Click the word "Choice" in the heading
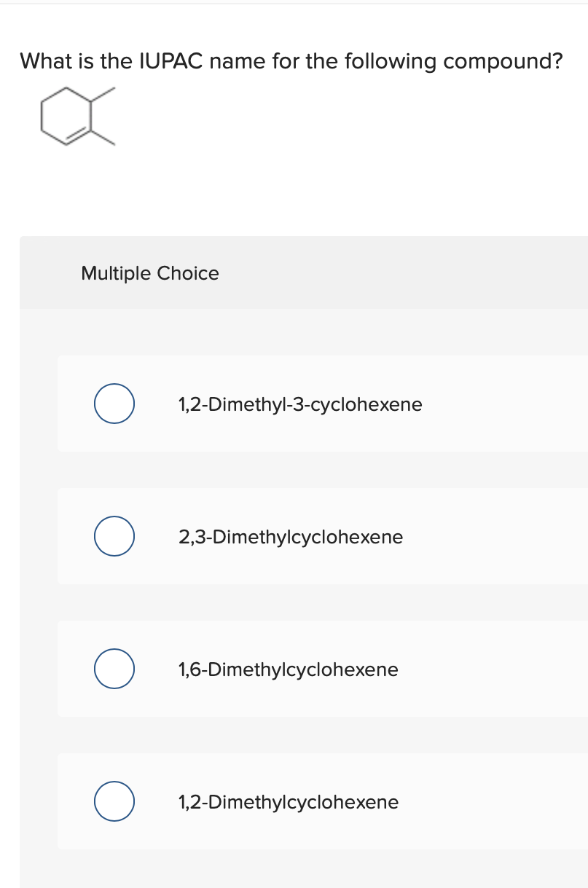The height and width of the screenshot is (888, 588). click(x=188, y=273)
